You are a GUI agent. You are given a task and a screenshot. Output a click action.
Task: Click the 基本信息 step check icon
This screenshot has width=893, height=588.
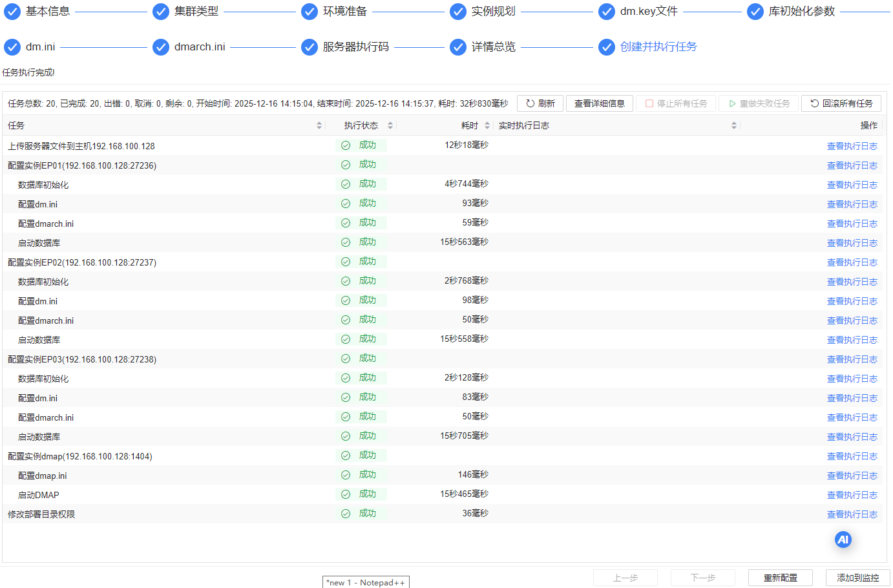(12, 12)
